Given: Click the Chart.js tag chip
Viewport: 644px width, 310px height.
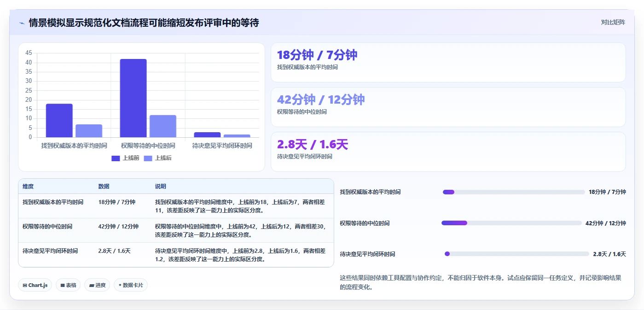Looking at the screenshot, I should tap(35, 285).
